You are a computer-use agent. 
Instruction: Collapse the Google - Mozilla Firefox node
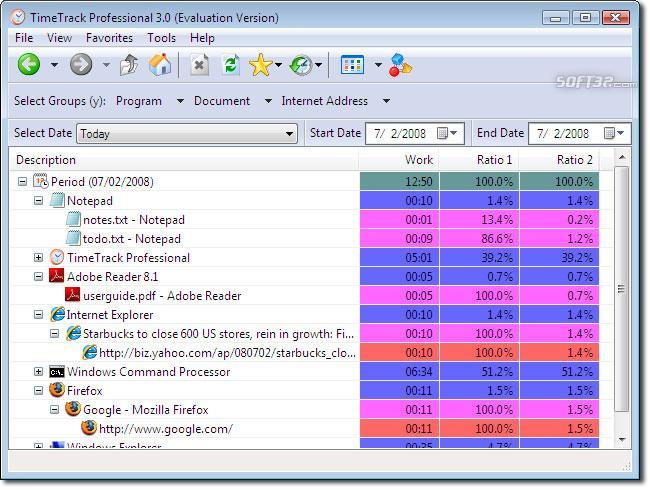(x=54, y=410)
